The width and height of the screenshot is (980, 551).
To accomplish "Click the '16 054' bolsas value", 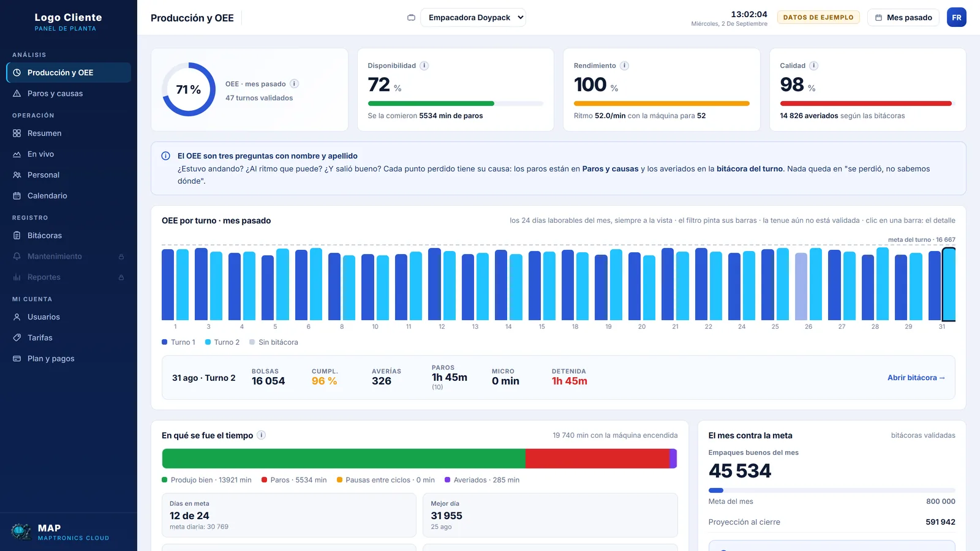I will [x=268, y=381].
